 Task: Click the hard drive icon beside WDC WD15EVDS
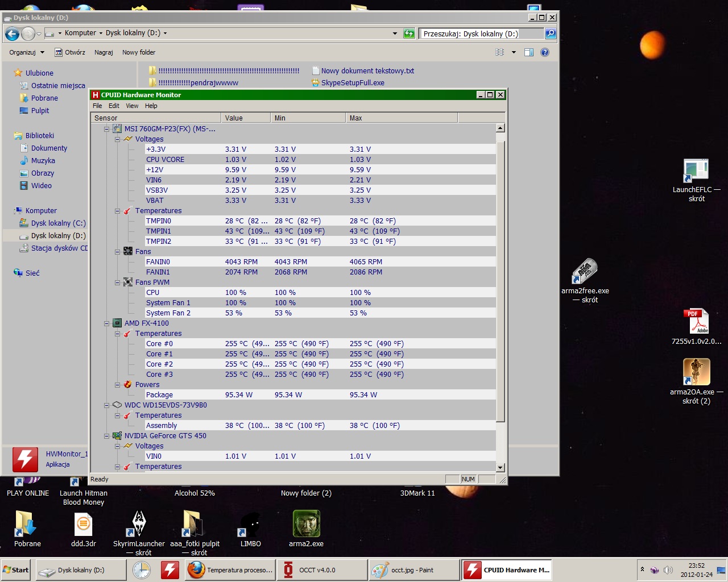(x=117, y=405)
